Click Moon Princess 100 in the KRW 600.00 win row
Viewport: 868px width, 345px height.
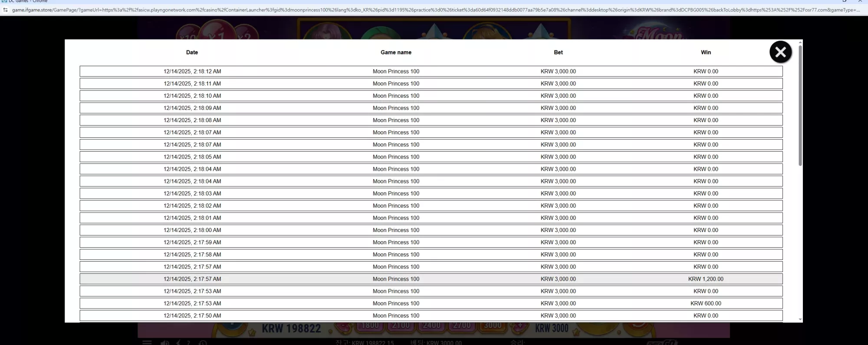click(x=396, y=304)
